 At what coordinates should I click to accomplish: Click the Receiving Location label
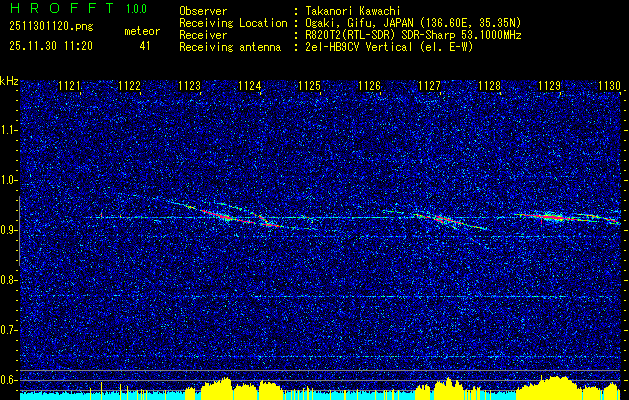click(x=233, y=23)
